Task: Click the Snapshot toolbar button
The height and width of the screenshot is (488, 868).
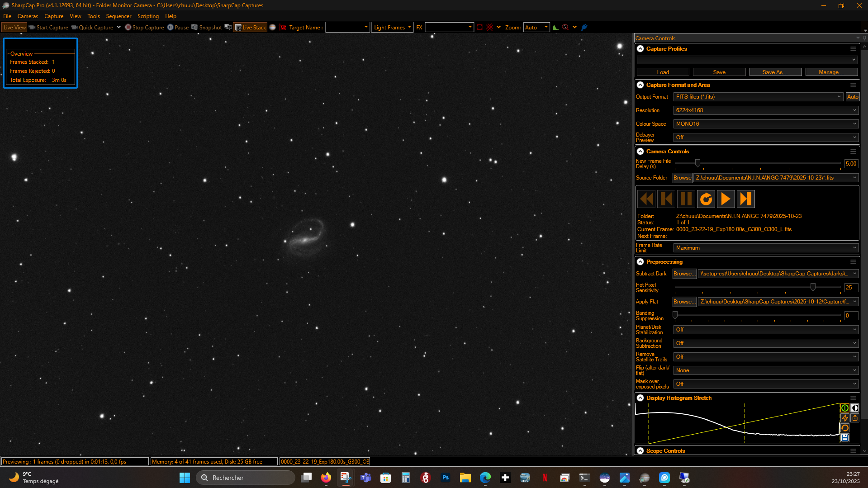Action: click(207, 28)
